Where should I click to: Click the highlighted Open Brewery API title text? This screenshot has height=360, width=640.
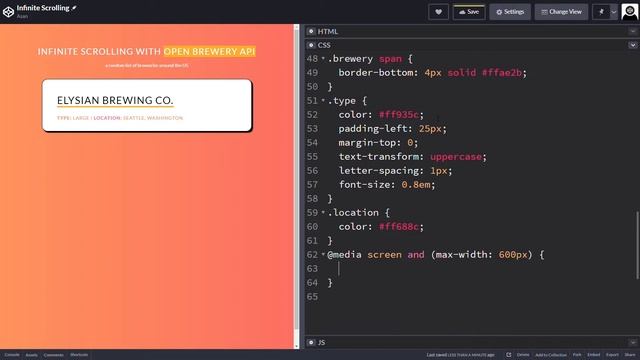(x=209, y=51)
